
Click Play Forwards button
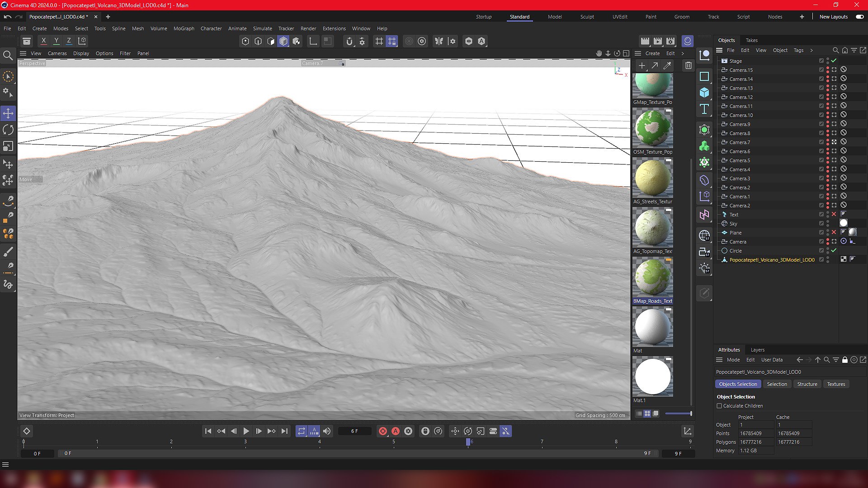click(246, 432)
